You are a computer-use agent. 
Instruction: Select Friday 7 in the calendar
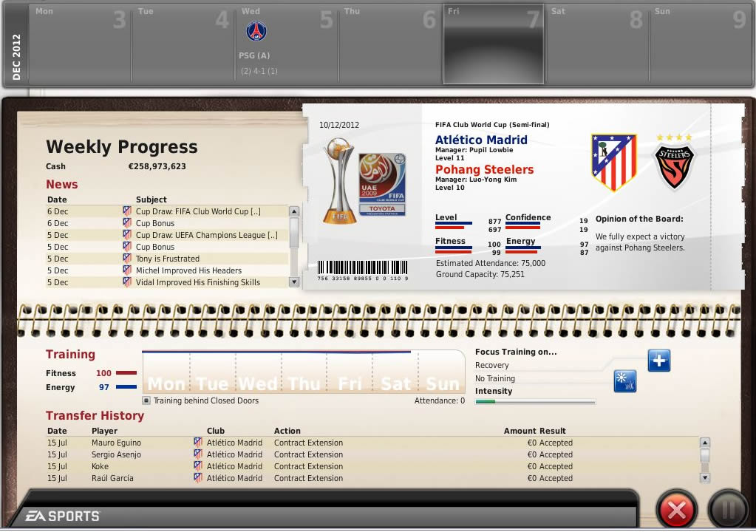coord(493,44)
